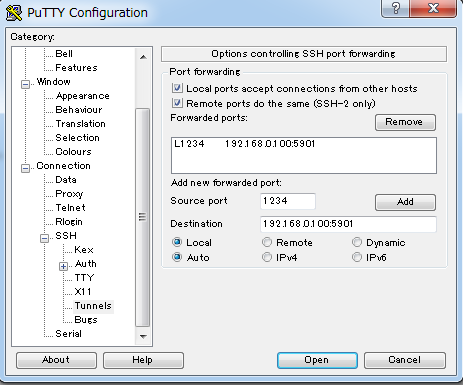This screenshot has width=463, height=385.
Task: Collapse the Connection tree node
Action: (x=25, y=168)
